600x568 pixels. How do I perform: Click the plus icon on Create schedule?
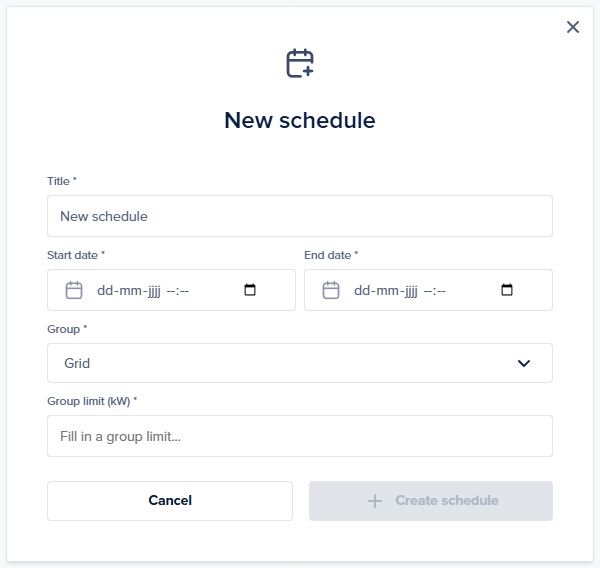click(x=375, y=501)
